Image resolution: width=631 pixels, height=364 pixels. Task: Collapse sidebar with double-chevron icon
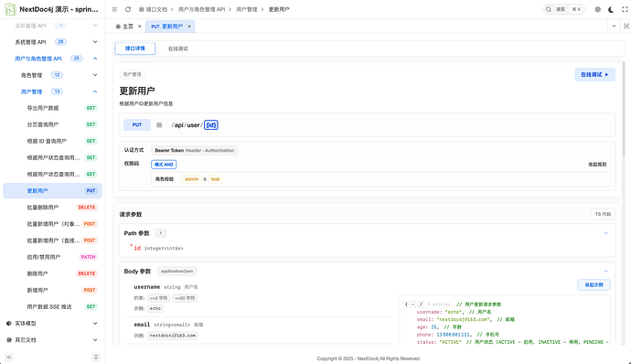click(x=9, y=358)
